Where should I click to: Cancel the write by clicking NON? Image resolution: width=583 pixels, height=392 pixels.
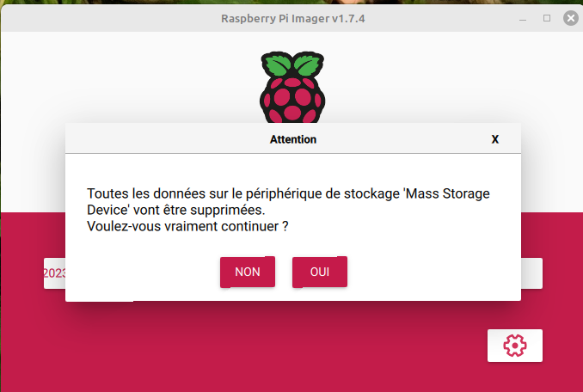pos(248,272)
